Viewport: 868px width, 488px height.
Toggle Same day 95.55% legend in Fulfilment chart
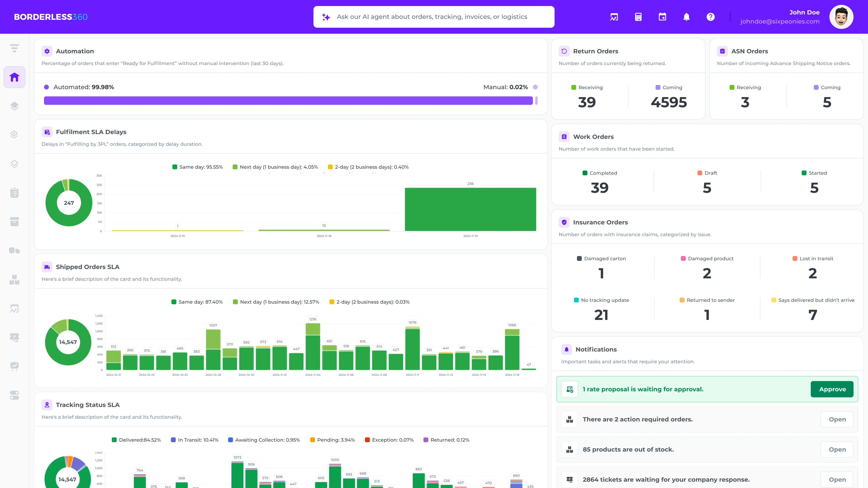[197, 167]
